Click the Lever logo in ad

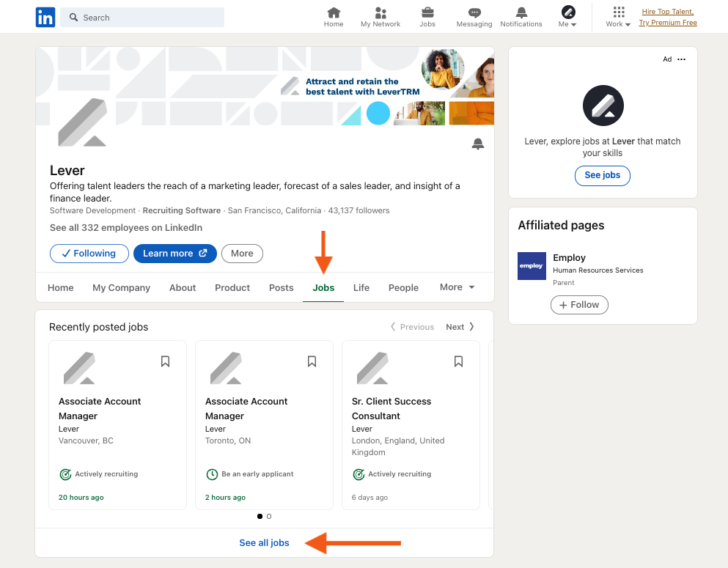pyautogui.click(x=603, y=106)
